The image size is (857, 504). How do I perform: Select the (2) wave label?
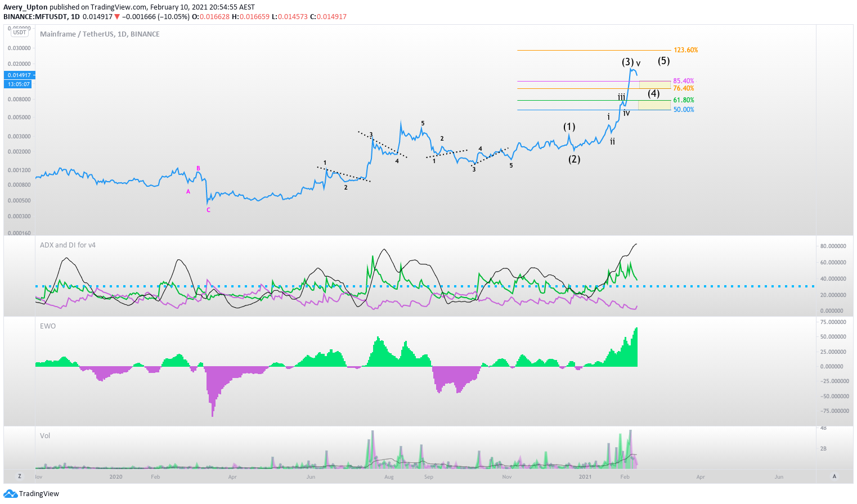(574, 159)
